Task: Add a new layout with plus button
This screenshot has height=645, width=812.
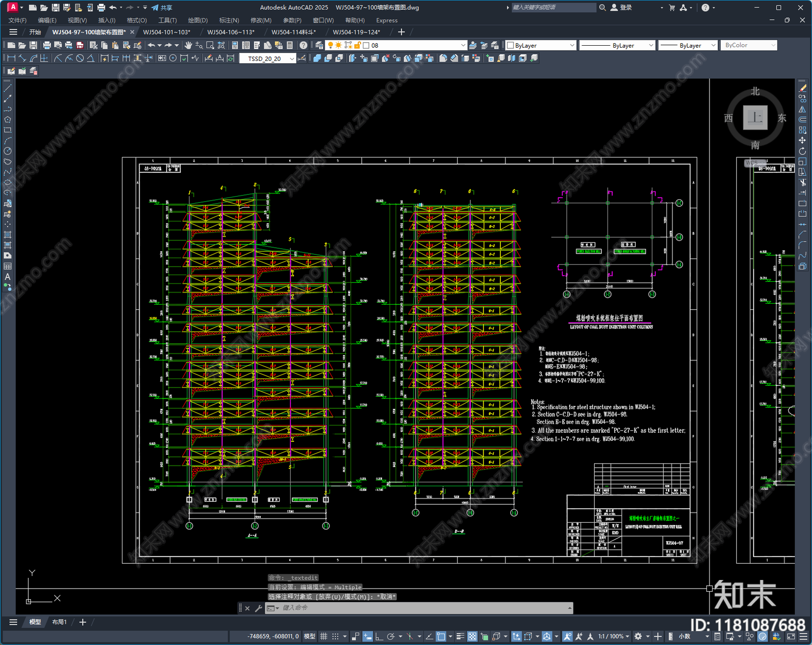Action: click(83, 622)
